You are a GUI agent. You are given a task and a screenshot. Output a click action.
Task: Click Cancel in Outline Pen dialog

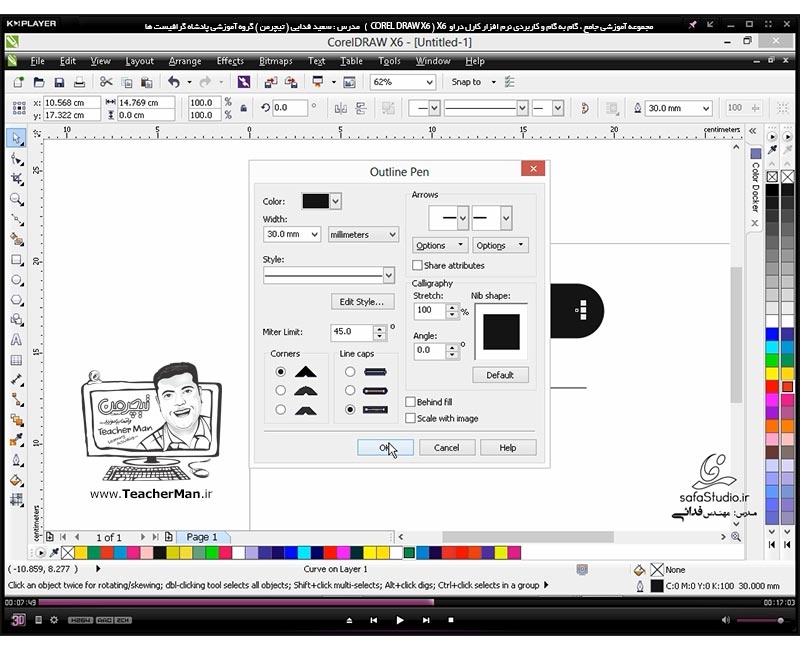pos(447,447)
